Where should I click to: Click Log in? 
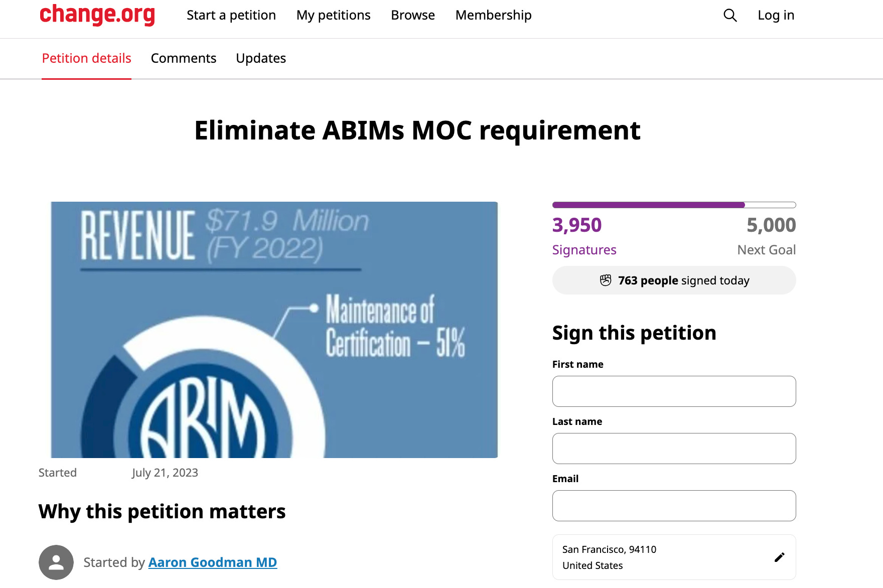coord(776,15)
